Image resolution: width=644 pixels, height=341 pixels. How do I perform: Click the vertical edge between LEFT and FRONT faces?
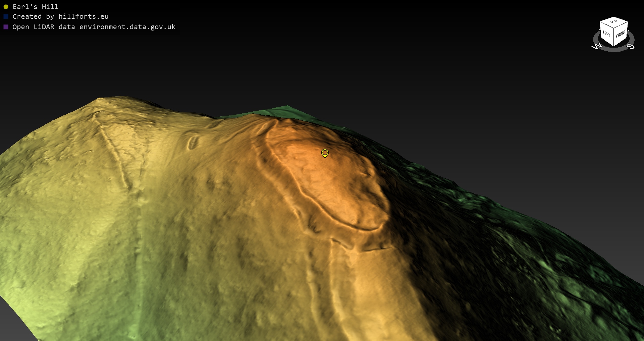click(614, 37)
